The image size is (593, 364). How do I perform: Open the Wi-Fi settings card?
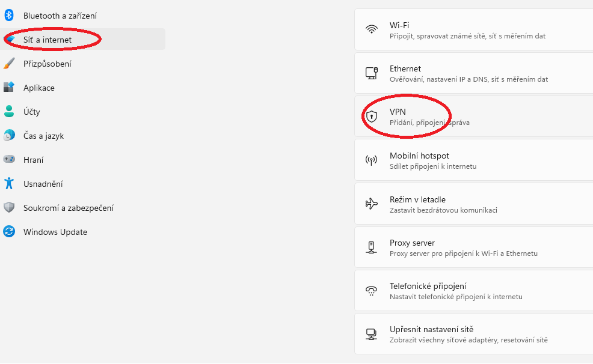pyautogui.click(x=474, y=29)
